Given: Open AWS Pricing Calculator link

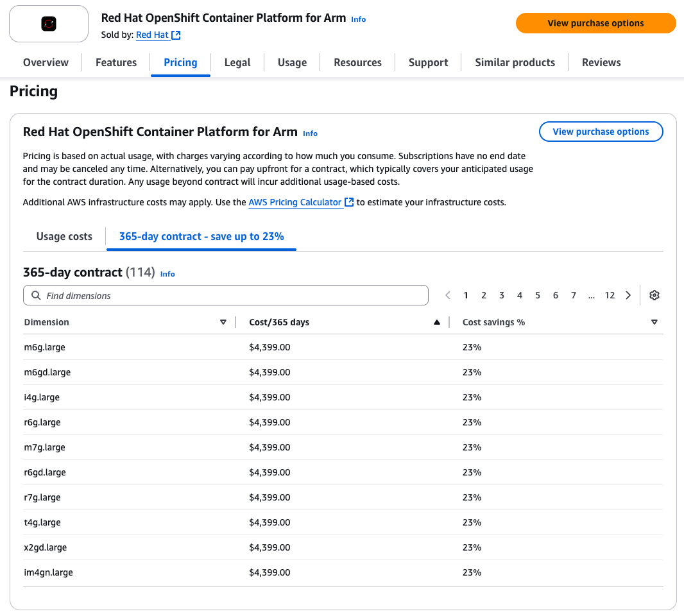Looking at the screenshot, I should (295, 202).
